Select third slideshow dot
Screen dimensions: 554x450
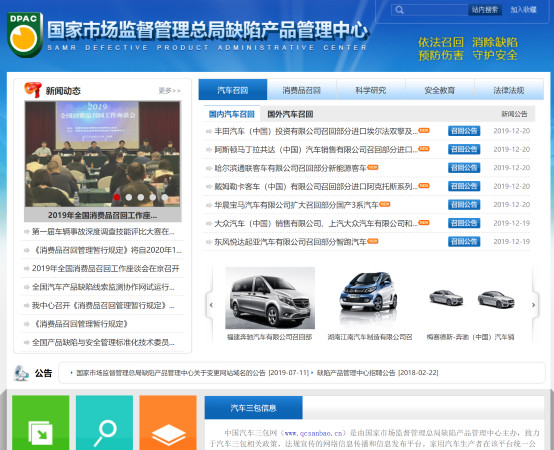coord(141,197)
